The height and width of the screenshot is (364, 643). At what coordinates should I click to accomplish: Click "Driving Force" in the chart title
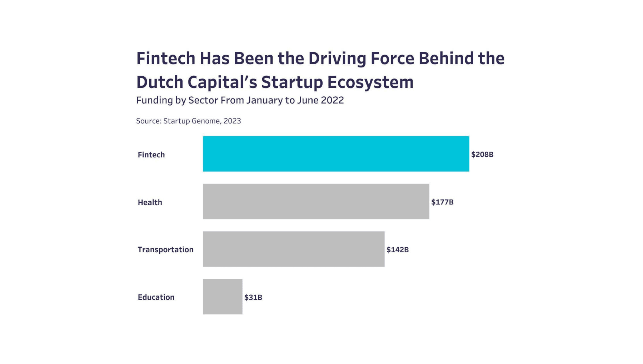(x=361, y=59)
